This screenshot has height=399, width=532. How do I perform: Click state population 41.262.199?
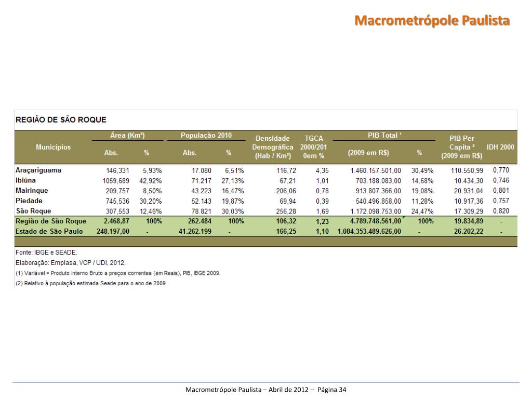pos(195,231)
